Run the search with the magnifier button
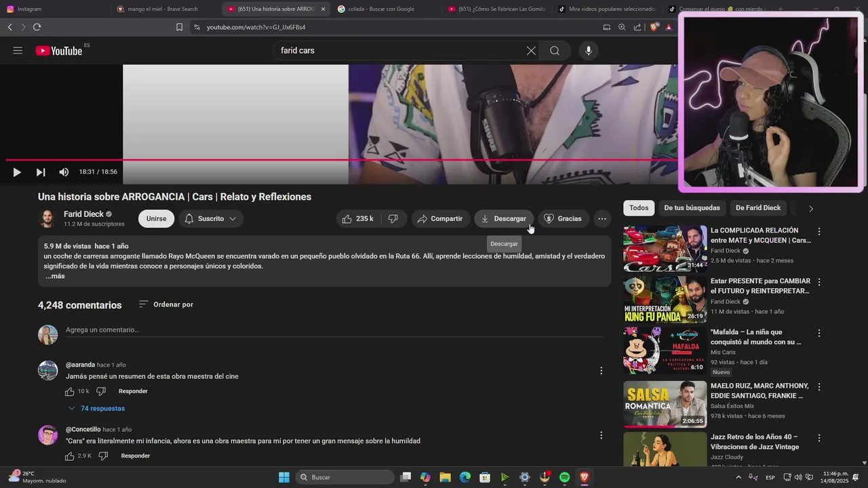868x488 pixels. point(555,51)
